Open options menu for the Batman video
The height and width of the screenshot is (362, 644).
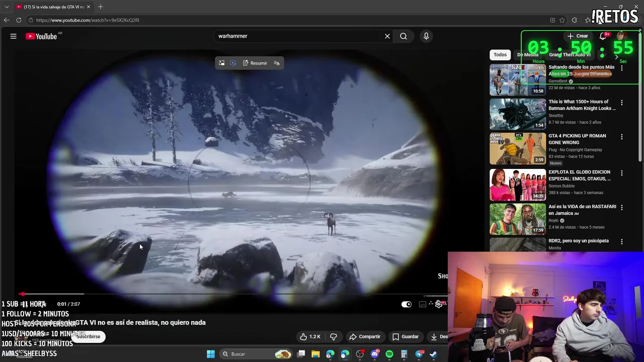(622, 103)
